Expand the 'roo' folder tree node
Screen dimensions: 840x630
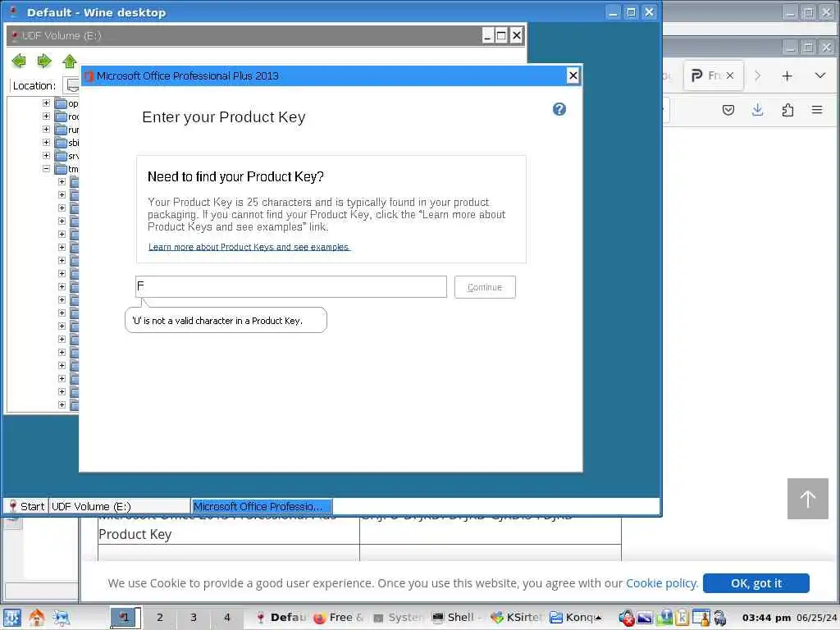46,116
